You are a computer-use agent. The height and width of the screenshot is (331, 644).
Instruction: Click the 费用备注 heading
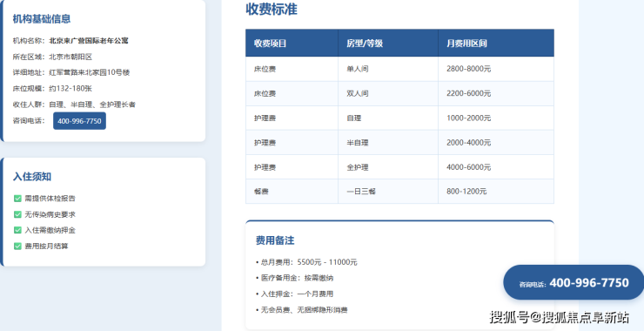275,240
